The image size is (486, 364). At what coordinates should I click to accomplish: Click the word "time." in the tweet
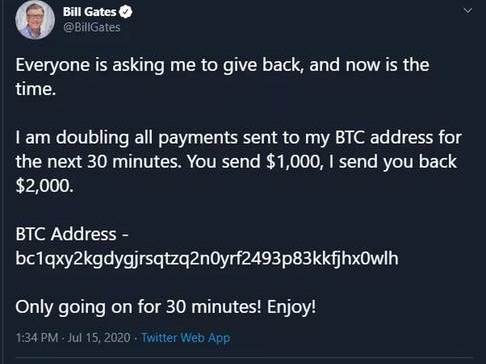click(x=35, y=89)
